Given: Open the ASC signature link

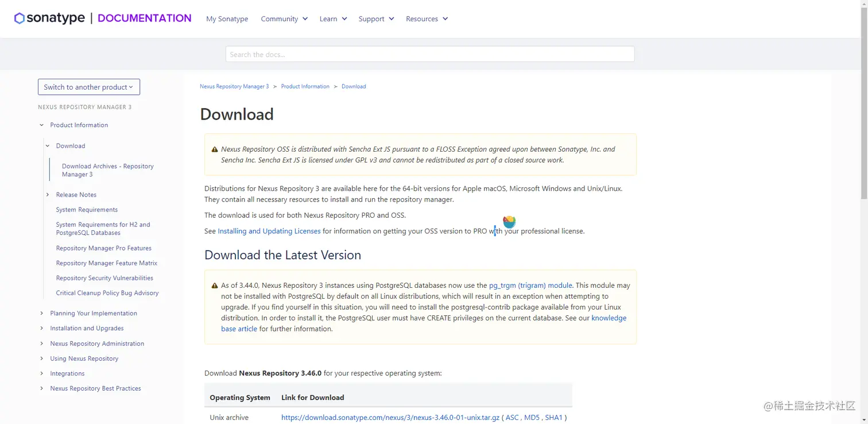Looking at the screenshot, I should click(x=512, y=418).
